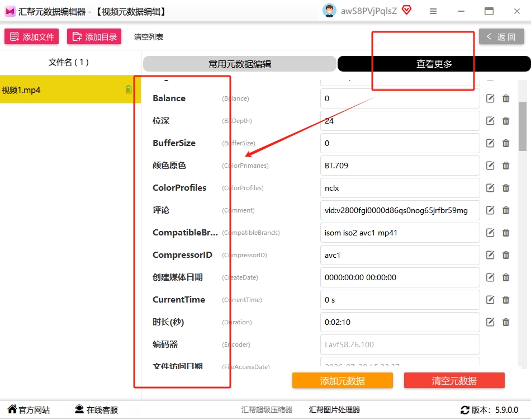Click the isom iso2 avc1 mp41 field
Image resolution: width=531 pixels, height=420 pixels.
pos(400,233)
